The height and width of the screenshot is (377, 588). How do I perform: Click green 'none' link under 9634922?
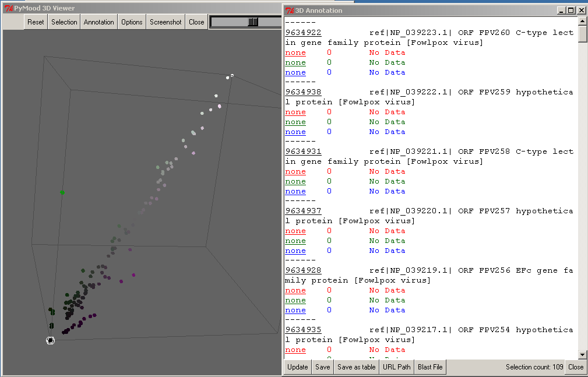[x=295, y=62]
